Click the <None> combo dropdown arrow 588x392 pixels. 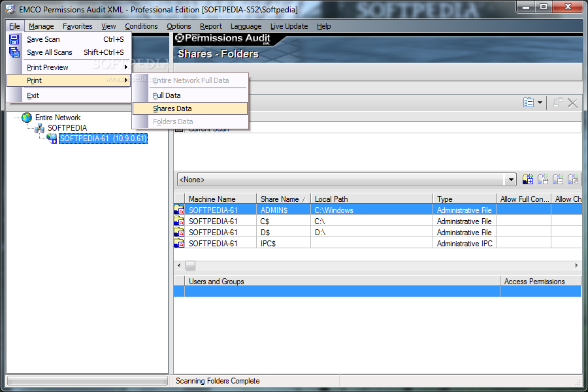511,180
